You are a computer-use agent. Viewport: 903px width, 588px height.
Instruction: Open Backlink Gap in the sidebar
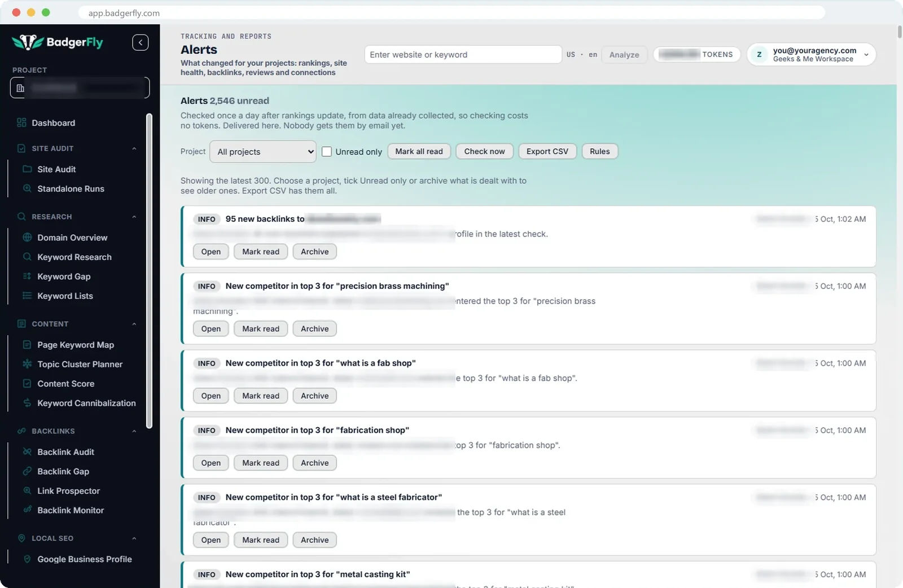coord(63,471)
